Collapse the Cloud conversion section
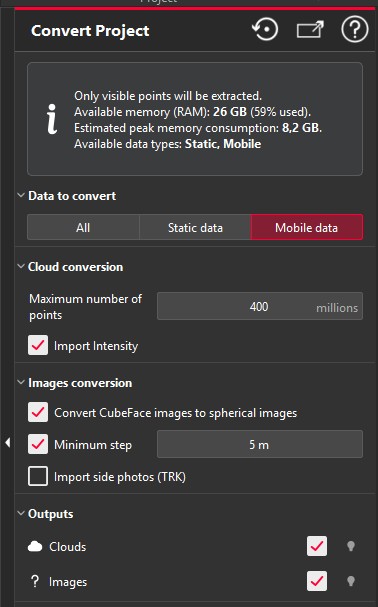378x607 pixels. coord(21,266)
